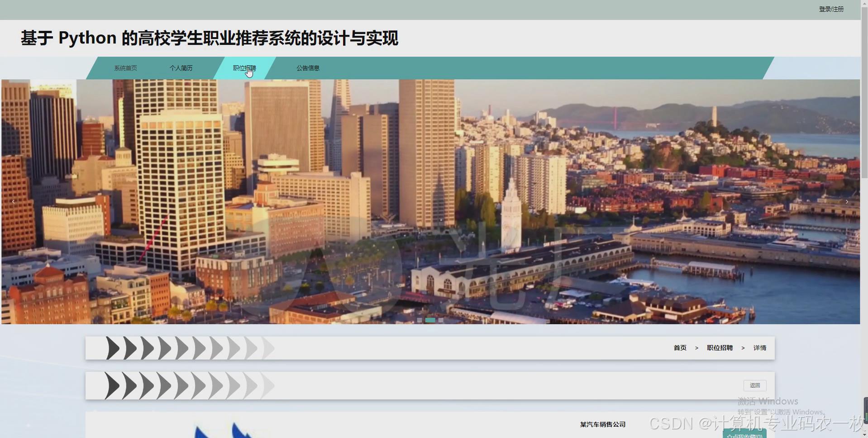
Task: Click 详情 breadcrumb text
Action: (x=760, y=348)
